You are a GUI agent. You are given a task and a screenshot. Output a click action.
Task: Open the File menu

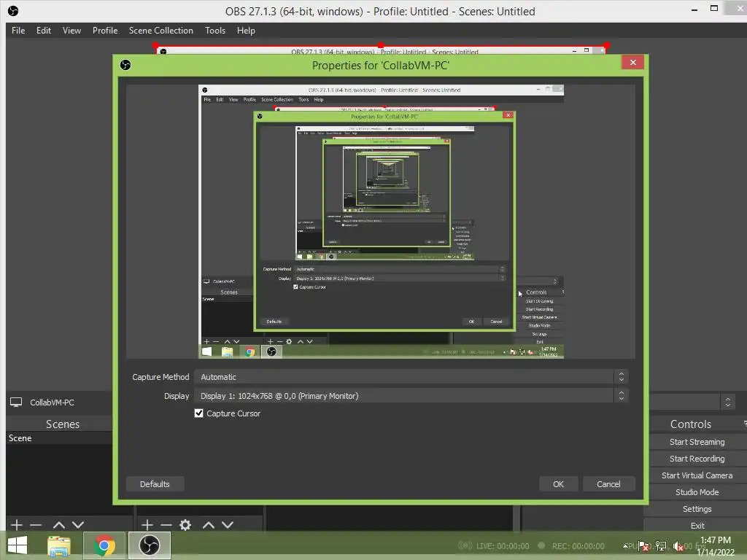tap(18, 31)
